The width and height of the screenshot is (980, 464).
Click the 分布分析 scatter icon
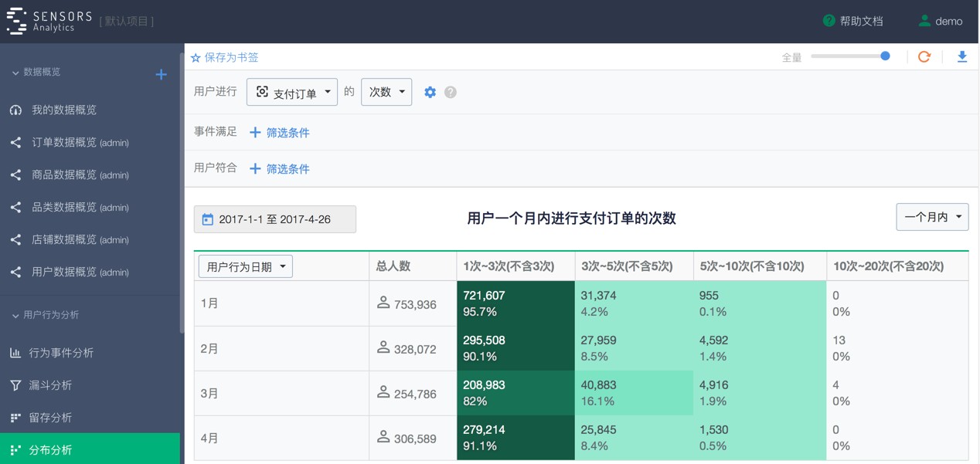pyautogui.click(x=15, y=450)
